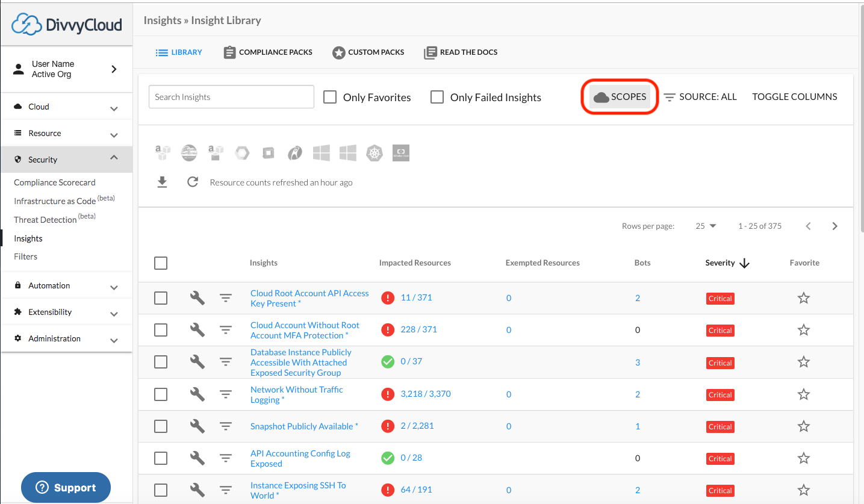Enable the Only Failed Insights checkbox
This screenshot has width=864, height=504.
[437, 97]
